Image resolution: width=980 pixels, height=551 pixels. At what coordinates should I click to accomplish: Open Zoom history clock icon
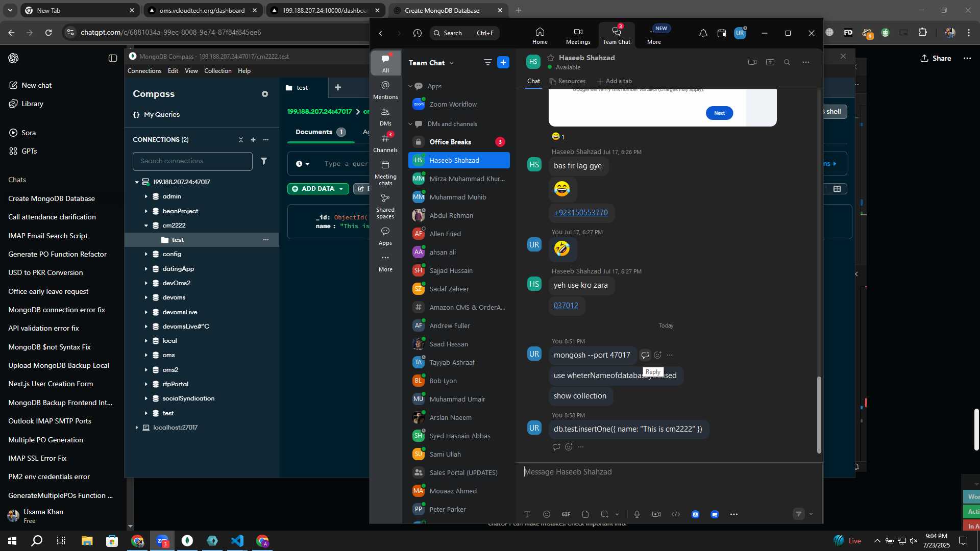click(417, 33)
